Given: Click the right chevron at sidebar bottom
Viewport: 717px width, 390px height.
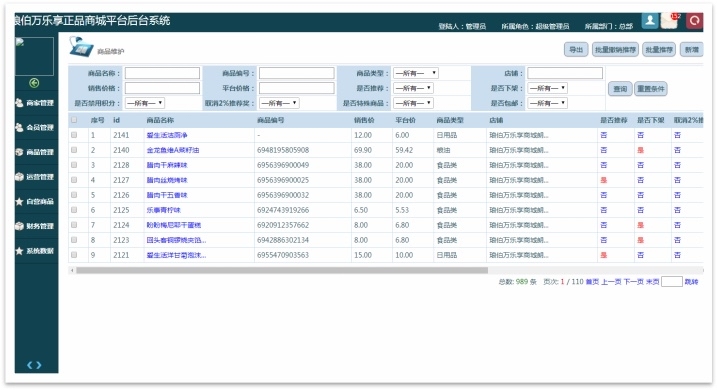Looking at the screenshot, I should (x=39, y=365).
